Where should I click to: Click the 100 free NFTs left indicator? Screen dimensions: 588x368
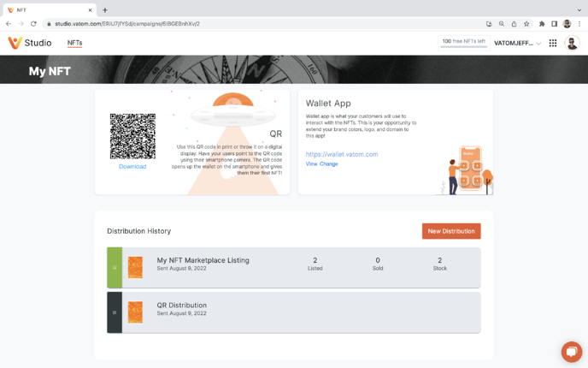coord(464,43)
